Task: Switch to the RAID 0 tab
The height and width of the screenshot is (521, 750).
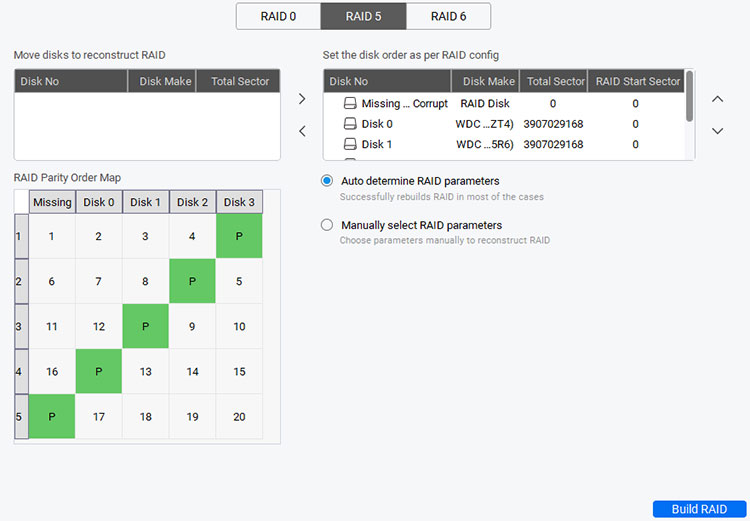Action: [x=278, y=16]
